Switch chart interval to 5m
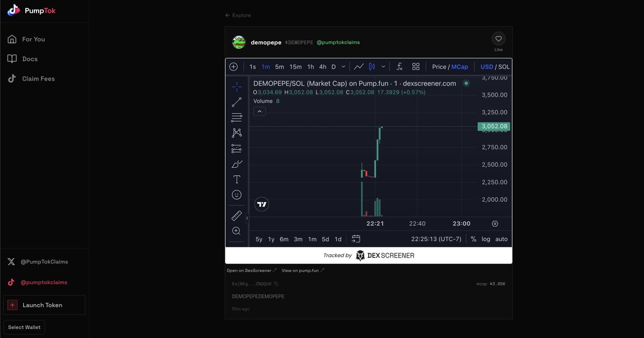 280,67
